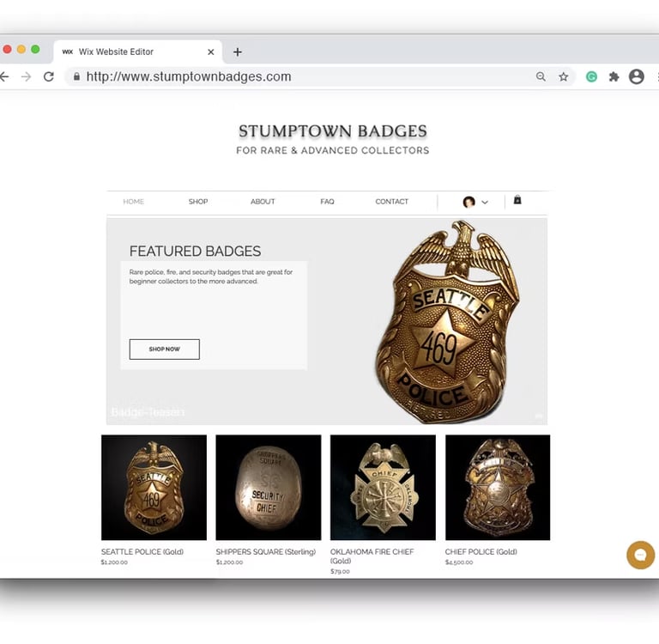Bookmark the page with the star icon

click(x=564, y=76)
